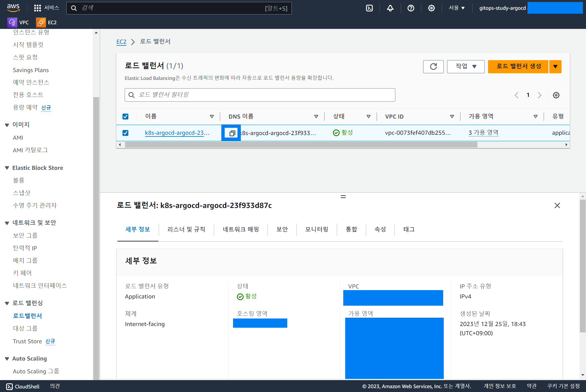Collapse the Elastic Block Store section
The width and height of the screenshot is (586, 392).
(x=7, y=168)
